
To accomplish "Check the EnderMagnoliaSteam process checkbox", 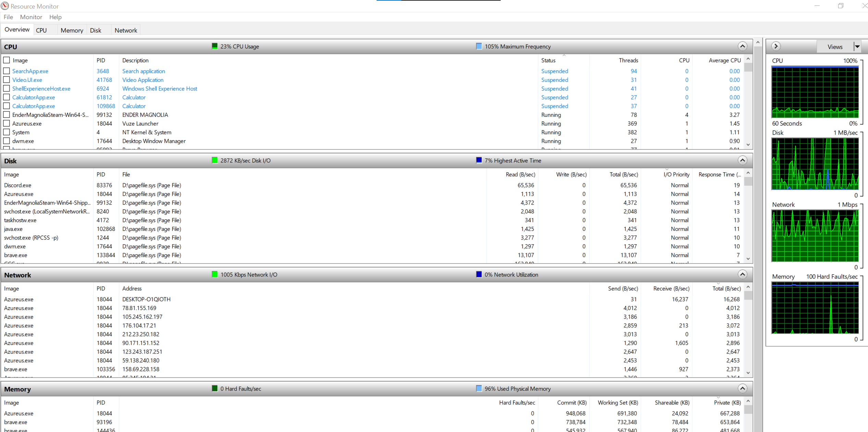I will 7,115.
